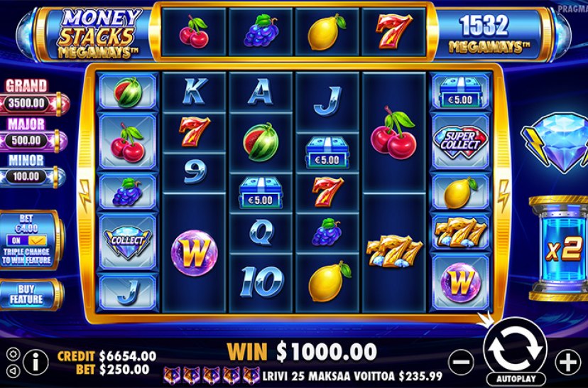588x388 pixels.
Task: Increase bet with the plus button
Action: click(x=567, y=362)
